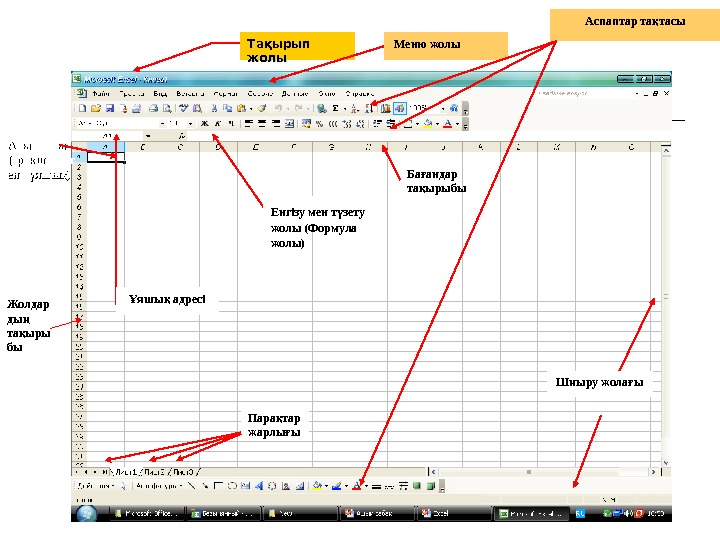
Task: Click the Windows Start orb
Action: click(x=86, y=513)
